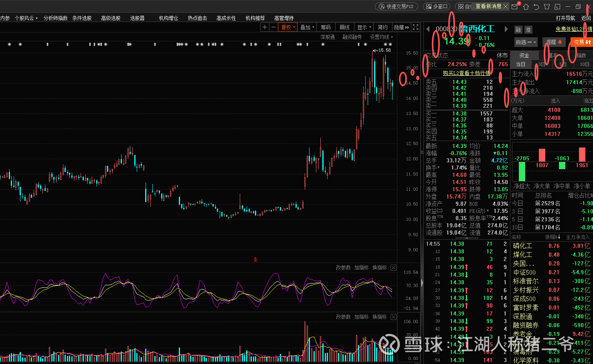Zoom in the chart with plus button
Viewport: 593px width, 364px height.
click(265, 27)
